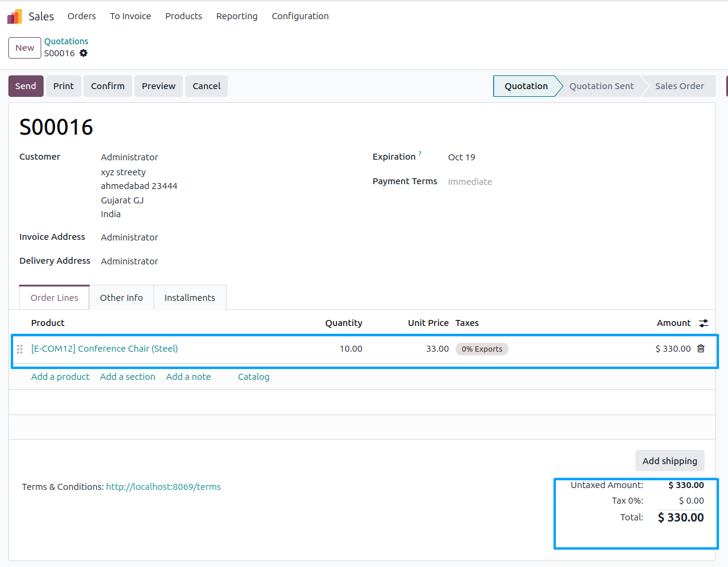Click the Add a product link

coord(60,377)
